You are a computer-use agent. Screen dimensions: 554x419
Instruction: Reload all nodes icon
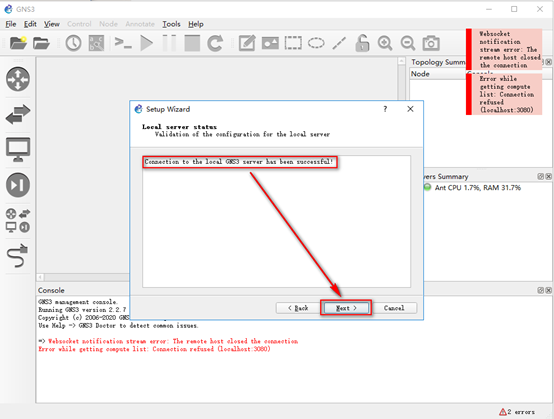[x=215, y=43]
